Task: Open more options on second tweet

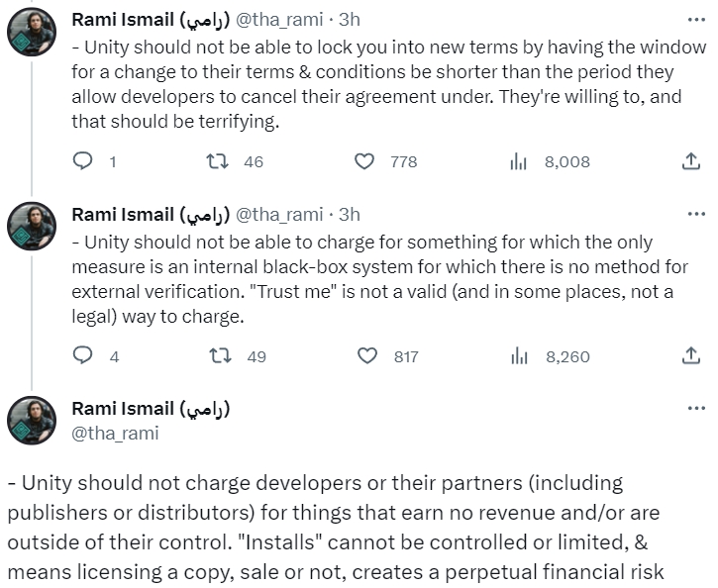Action: 696,214
